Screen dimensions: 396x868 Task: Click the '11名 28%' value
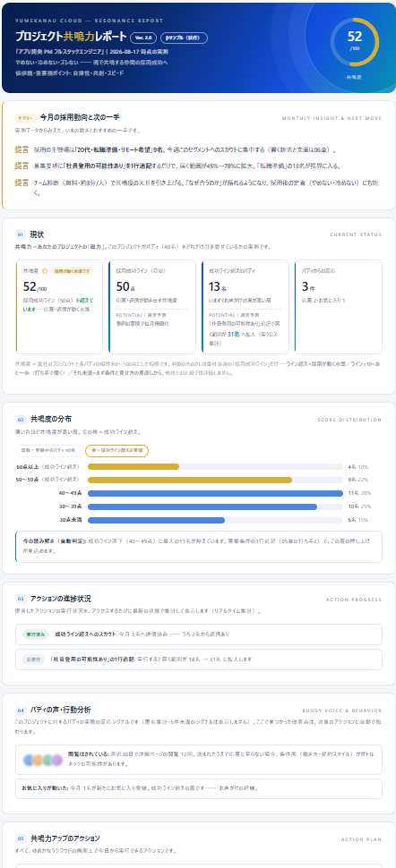(x=359, y=493)
